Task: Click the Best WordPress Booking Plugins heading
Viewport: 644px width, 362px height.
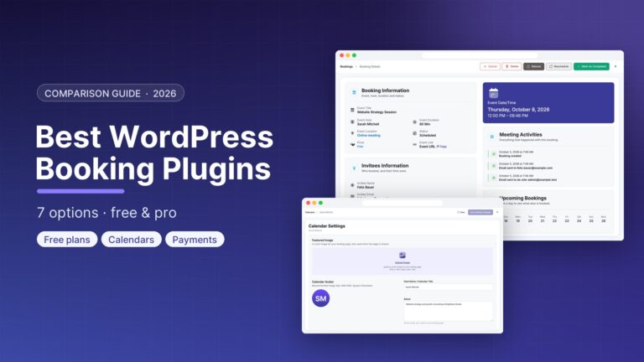Action: pos(154,153)
